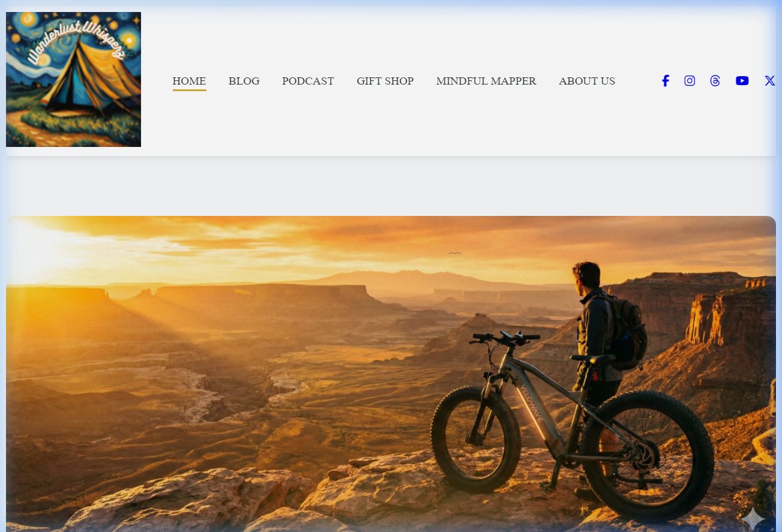
Task: Select the HOME navigation item
Action: tap(189, 81)
